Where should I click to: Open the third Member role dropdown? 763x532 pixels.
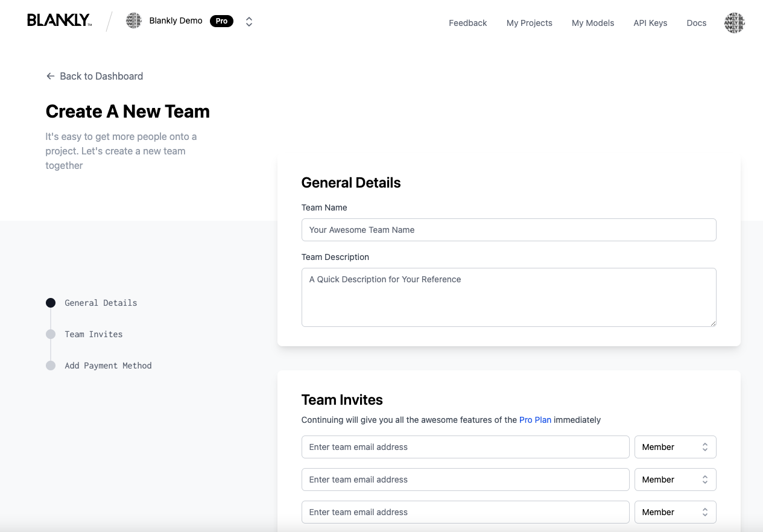coord(675,511)
